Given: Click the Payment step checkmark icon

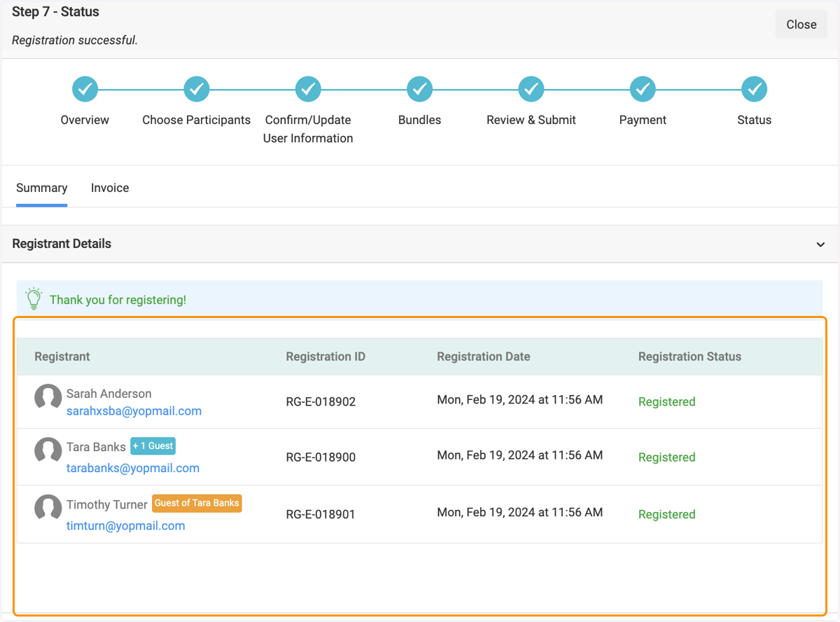Looking at the screenshot, I should tap(643, 89).
